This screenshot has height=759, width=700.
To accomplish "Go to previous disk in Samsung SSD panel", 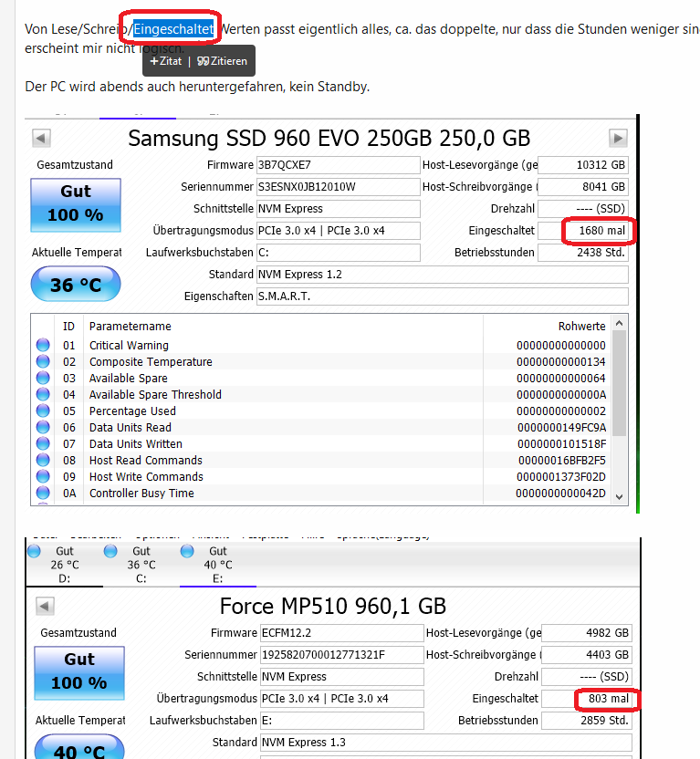I will tap(41, 139).
